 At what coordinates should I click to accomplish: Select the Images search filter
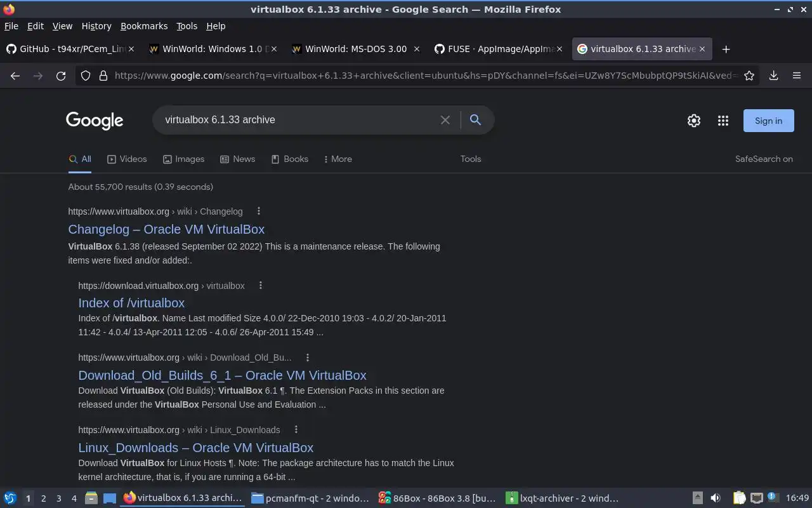(x=183, y=159)
